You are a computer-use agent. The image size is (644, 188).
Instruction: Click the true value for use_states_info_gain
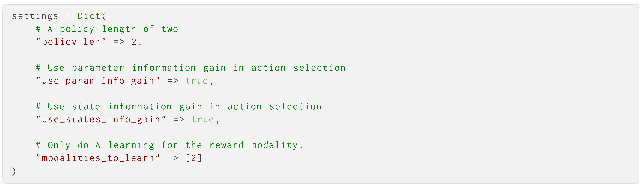[203, 120]
